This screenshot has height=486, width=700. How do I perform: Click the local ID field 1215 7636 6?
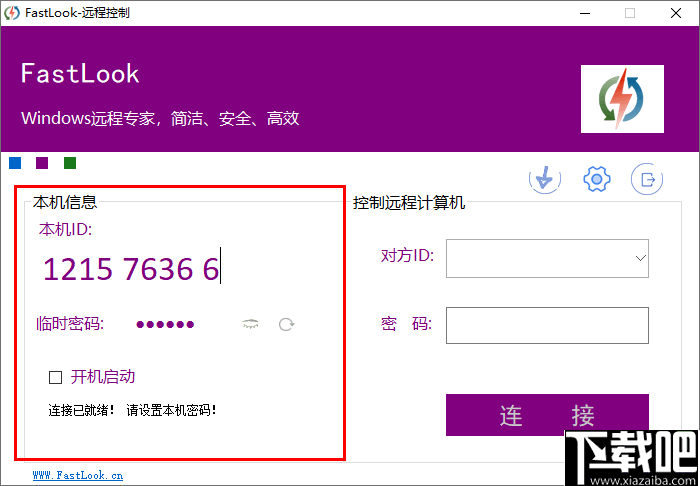point(131,269)
